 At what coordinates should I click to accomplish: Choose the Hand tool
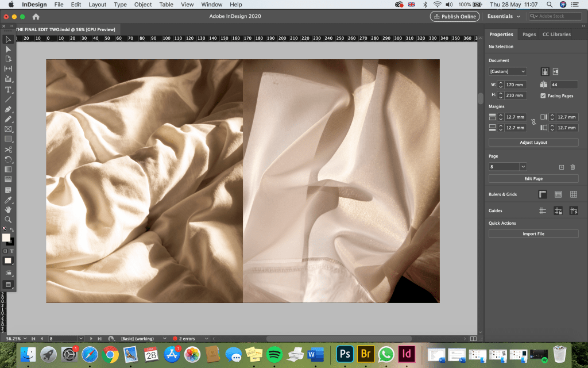[x=8, y=209]
